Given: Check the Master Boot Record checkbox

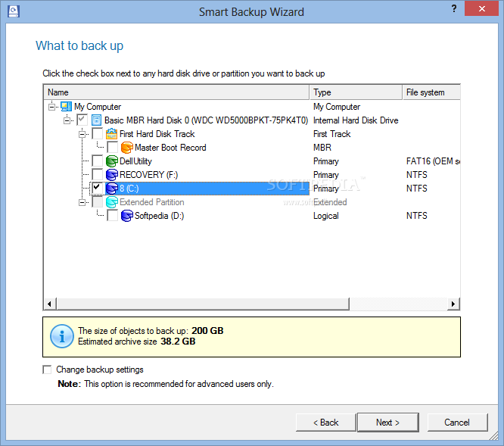Looking at the screenshot, I should [x=112, y=148].
